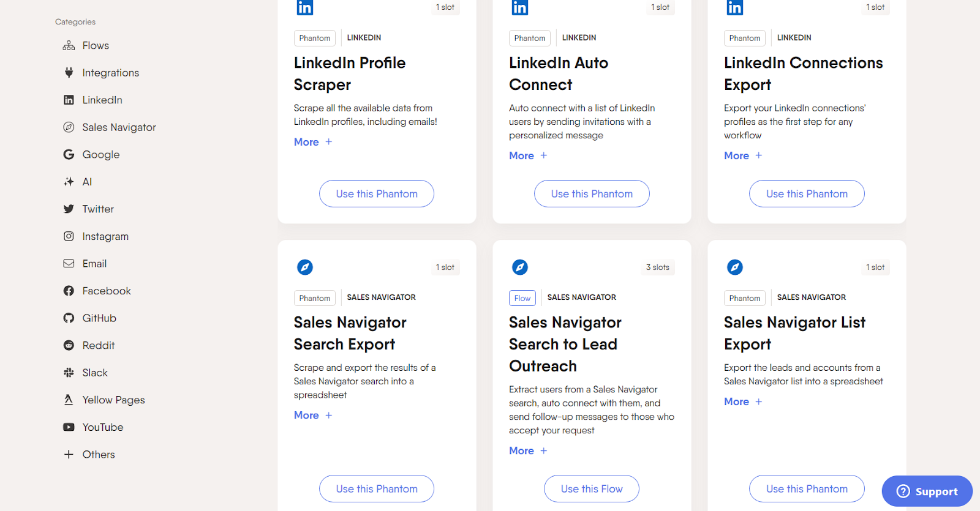Screen dimensions: 980x511
Task: Expand the Others category list
Action: [99, 454]
